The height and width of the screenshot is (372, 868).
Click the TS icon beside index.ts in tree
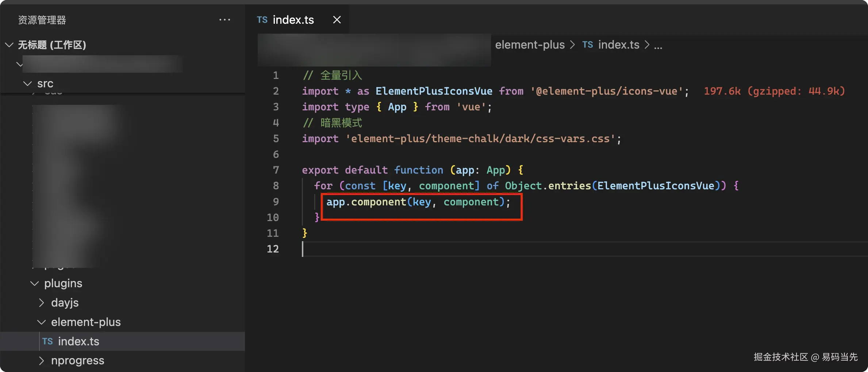[47, 341]
